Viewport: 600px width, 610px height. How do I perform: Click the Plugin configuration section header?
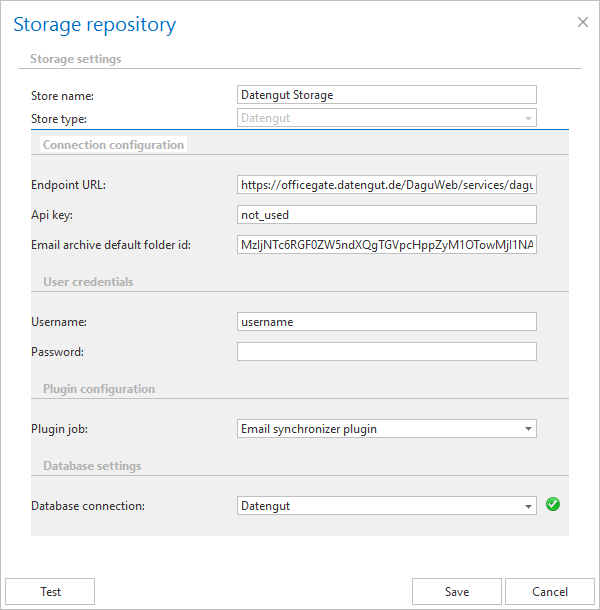[99, 388]
